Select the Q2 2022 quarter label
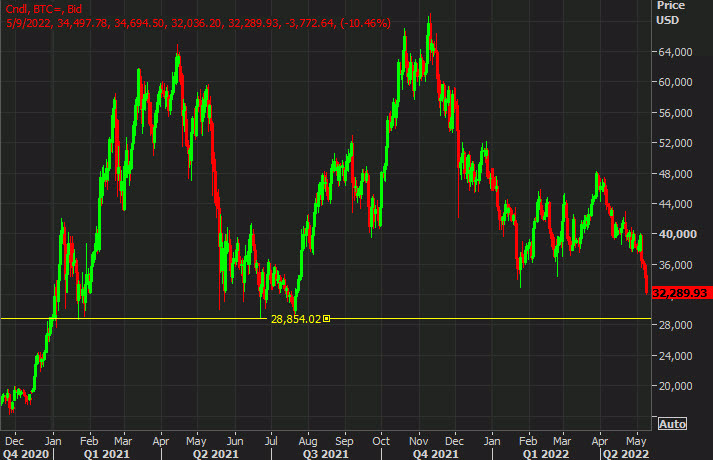This screenshot has width=713, height=460. click(626, 453)
